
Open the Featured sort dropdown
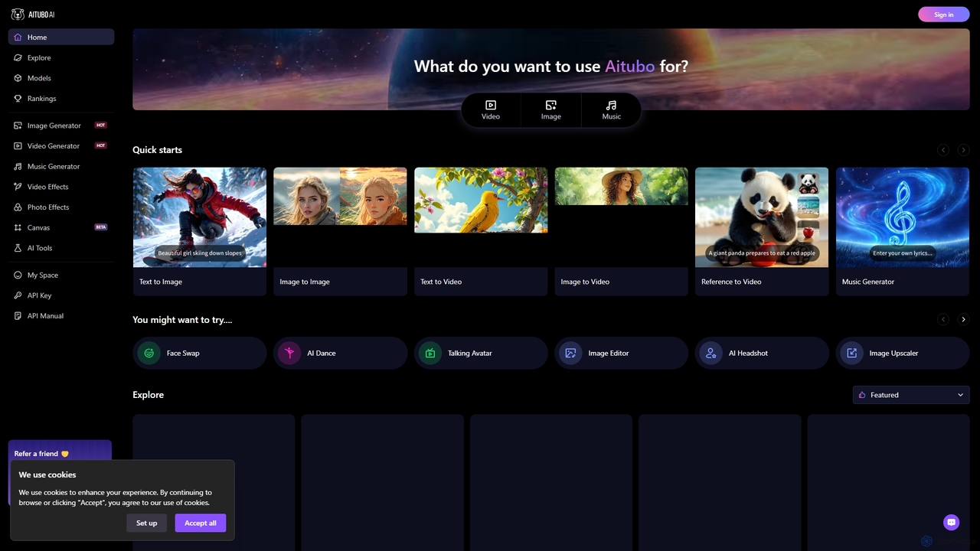911,395
